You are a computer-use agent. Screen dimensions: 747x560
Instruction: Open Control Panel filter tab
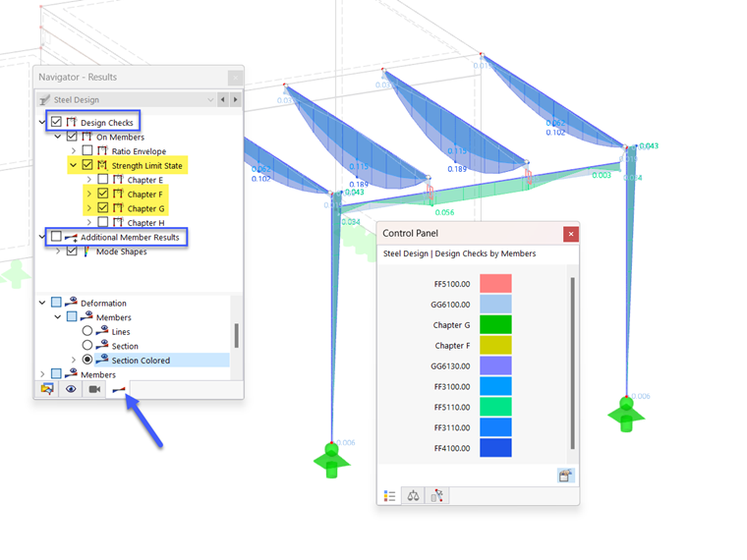[436, 496]
